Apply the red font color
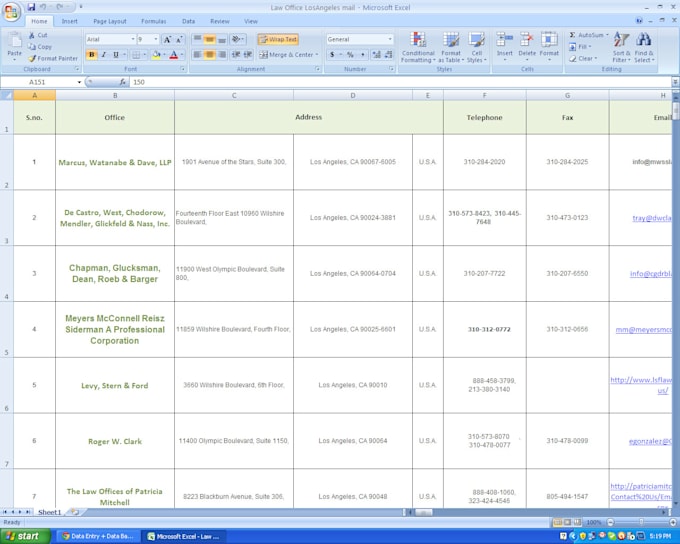This screenshot has width=680, height=544. point(173,55)
